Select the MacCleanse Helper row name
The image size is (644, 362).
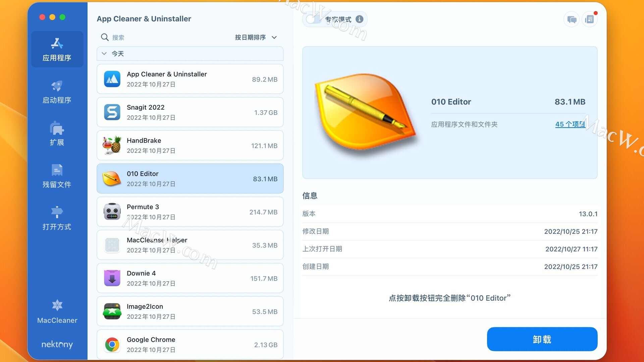click(x=157, y=240)
